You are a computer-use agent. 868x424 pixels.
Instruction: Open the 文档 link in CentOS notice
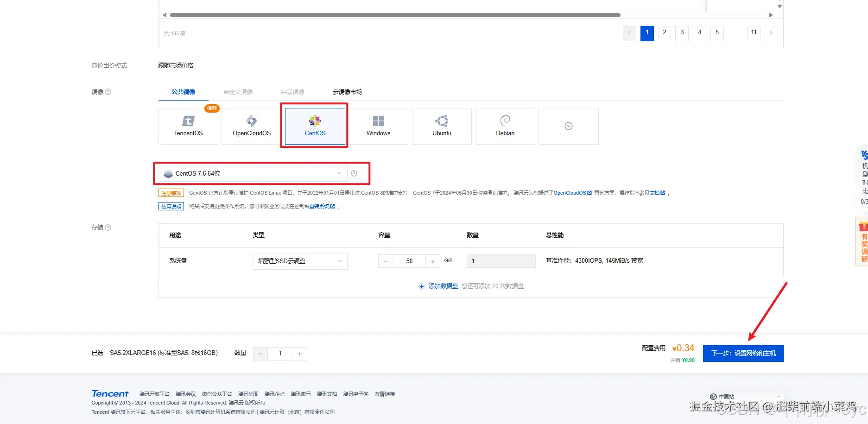point(657,193)
